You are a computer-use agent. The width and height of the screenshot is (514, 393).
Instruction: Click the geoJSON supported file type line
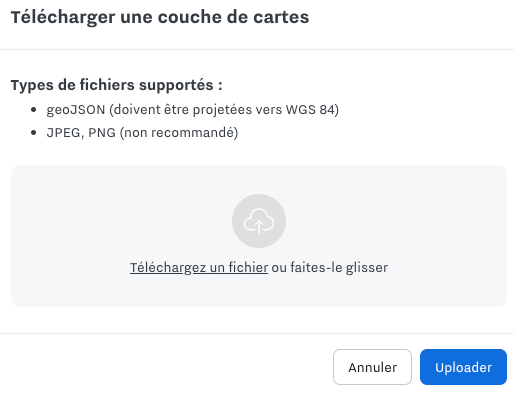pos(193,110)
